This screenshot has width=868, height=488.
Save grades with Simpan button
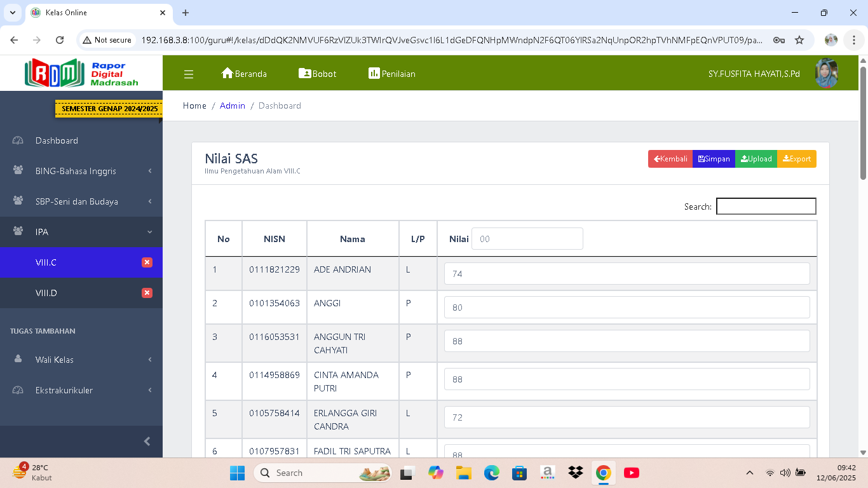pos(714,159)
